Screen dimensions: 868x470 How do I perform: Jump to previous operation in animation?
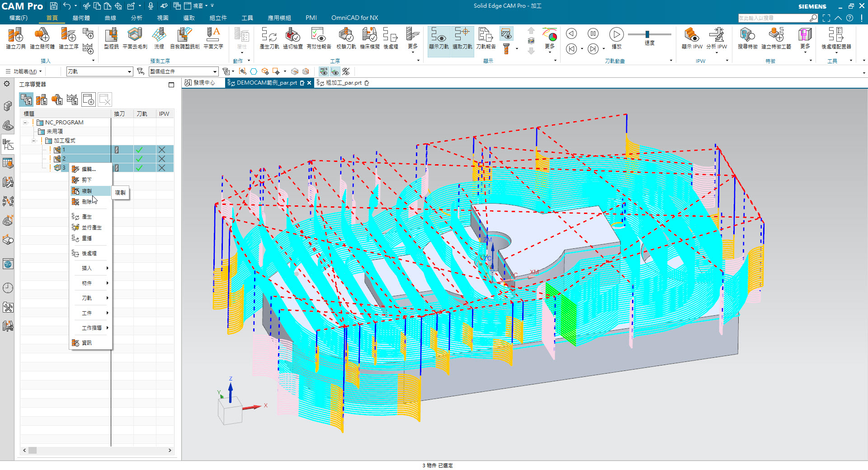571,49
